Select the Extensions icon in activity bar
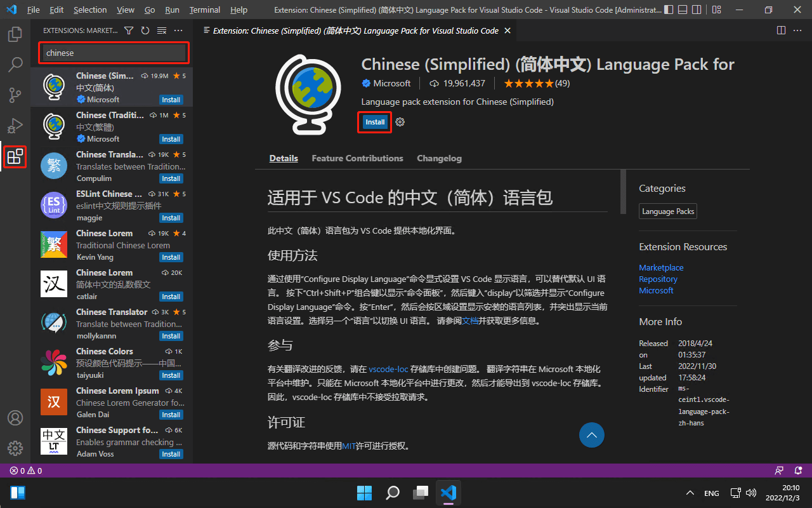 [15, 156]
